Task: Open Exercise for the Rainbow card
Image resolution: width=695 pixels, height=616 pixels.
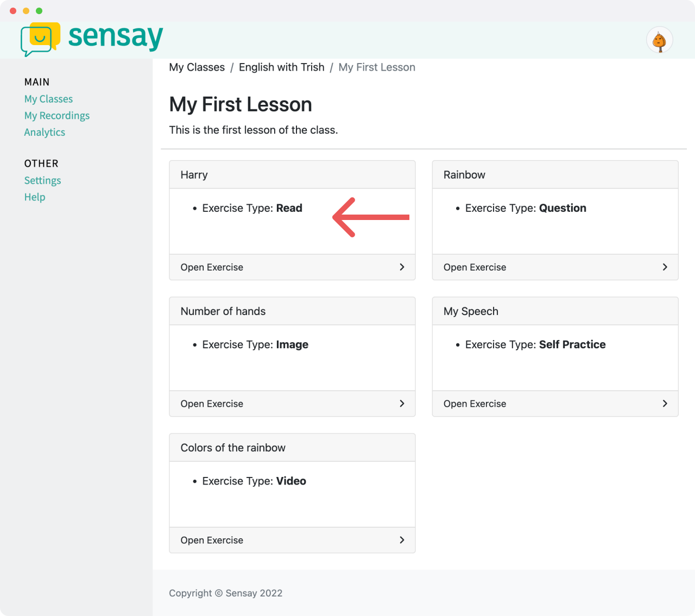Action: [555, 267]
